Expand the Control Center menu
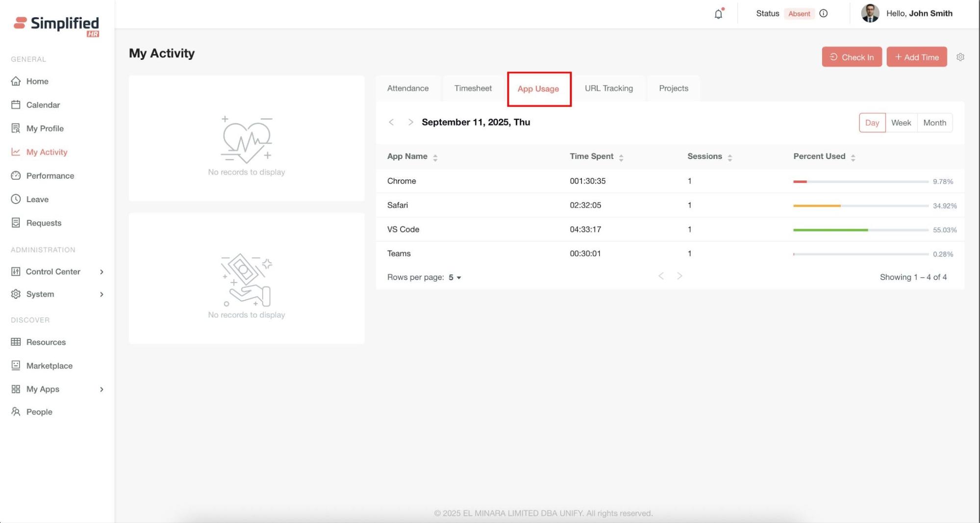This screenshot has height=523, width=980. pos(101,272)
